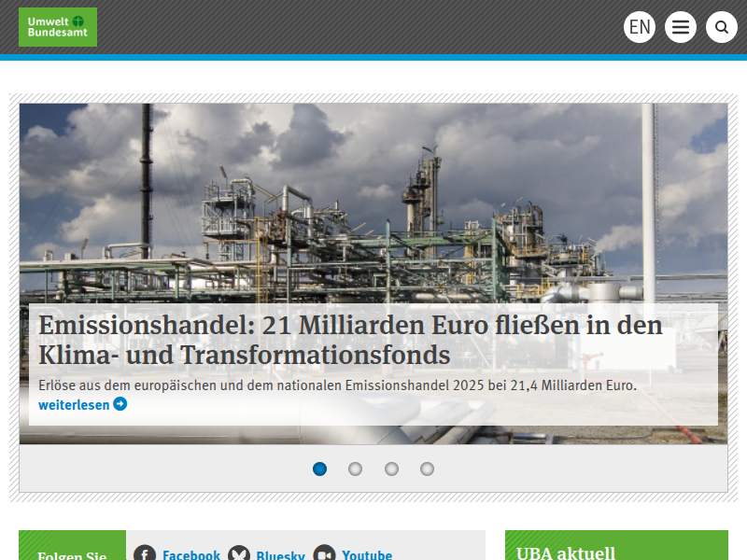Select the first carousel slide dot
The height and width of the screenshot is (560, 747).
pos(320,469)
